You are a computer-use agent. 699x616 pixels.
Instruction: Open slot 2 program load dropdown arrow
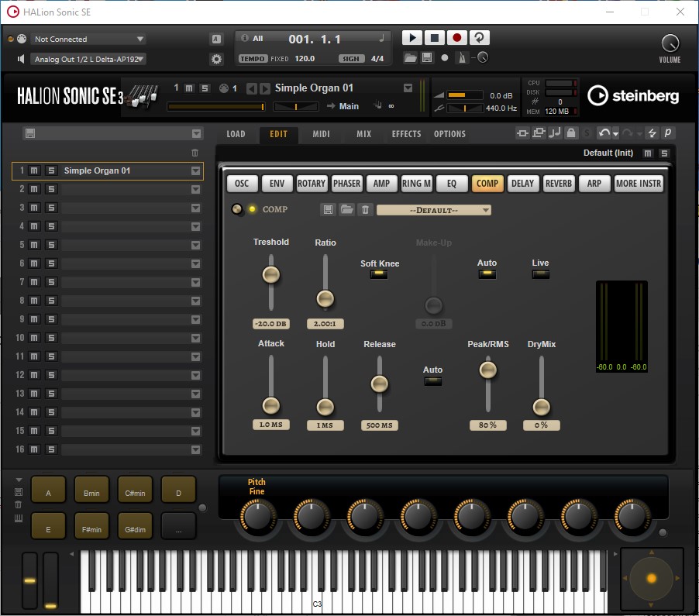(x=196, y=189)
